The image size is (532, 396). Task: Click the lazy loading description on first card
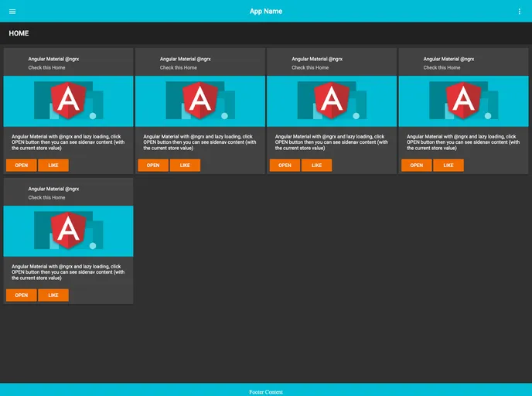click(68, 142)
